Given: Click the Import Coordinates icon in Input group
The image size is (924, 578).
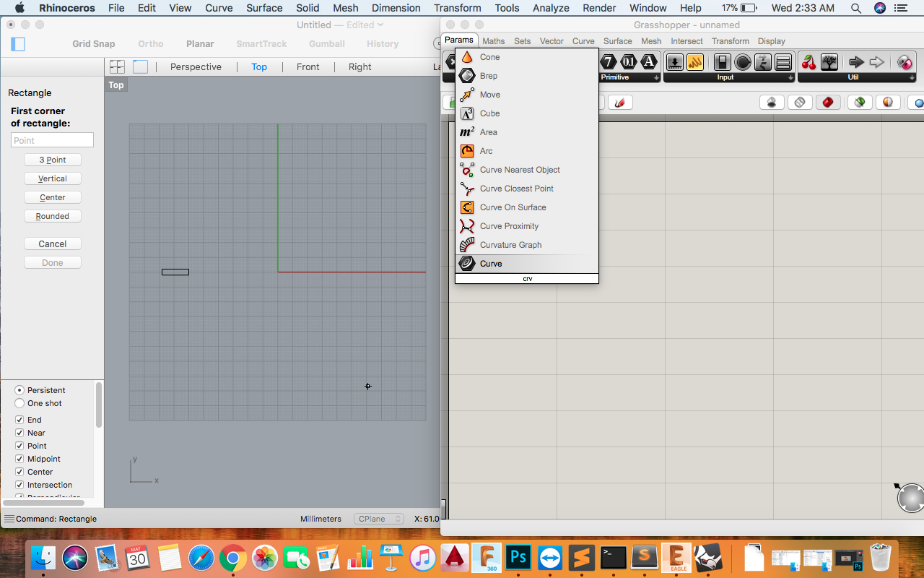Looking at the screenshot, I should 674,62.
